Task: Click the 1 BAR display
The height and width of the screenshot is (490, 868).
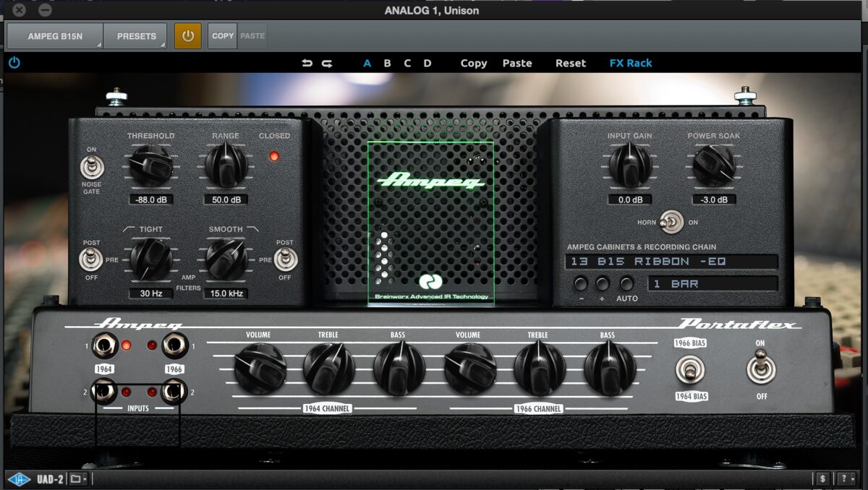Action: coord(712,284)
